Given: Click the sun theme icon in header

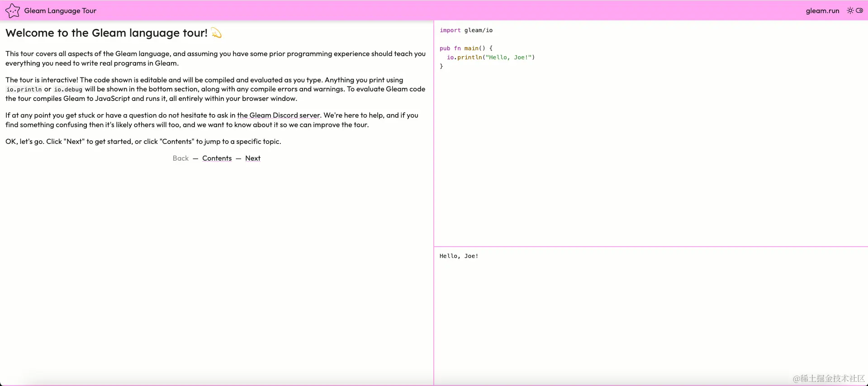Looking at the screenshot, I should click(850, 10).
